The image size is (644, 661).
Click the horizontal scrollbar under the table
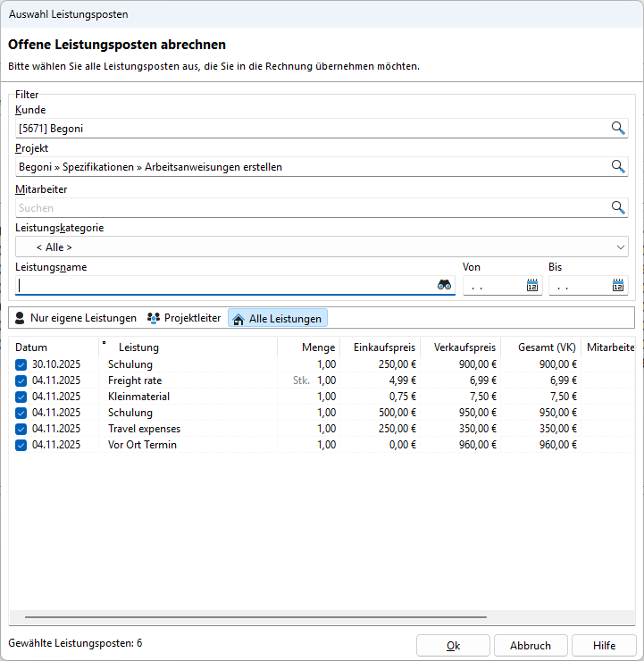coord(255,616)
